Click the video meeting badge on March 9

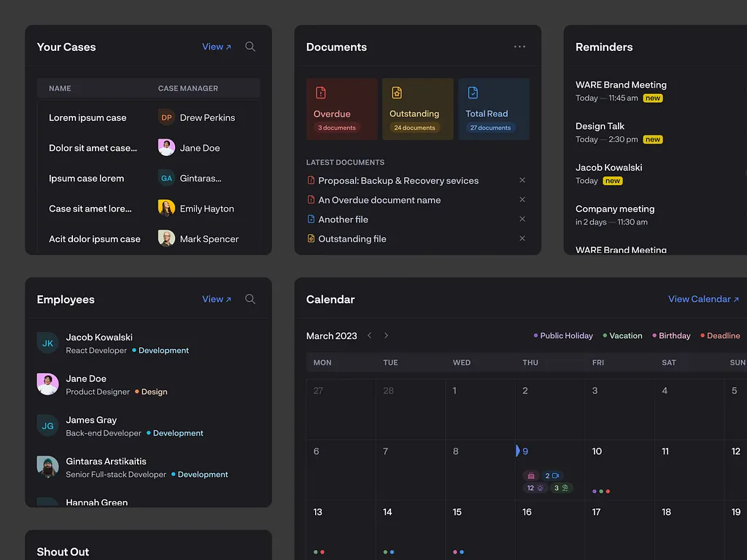tap(552, 475)
